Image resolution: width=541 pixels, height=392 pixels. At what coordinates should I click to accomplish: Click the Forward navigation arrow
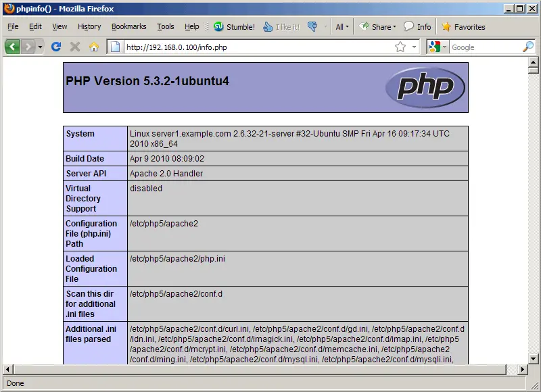(28, 47)
